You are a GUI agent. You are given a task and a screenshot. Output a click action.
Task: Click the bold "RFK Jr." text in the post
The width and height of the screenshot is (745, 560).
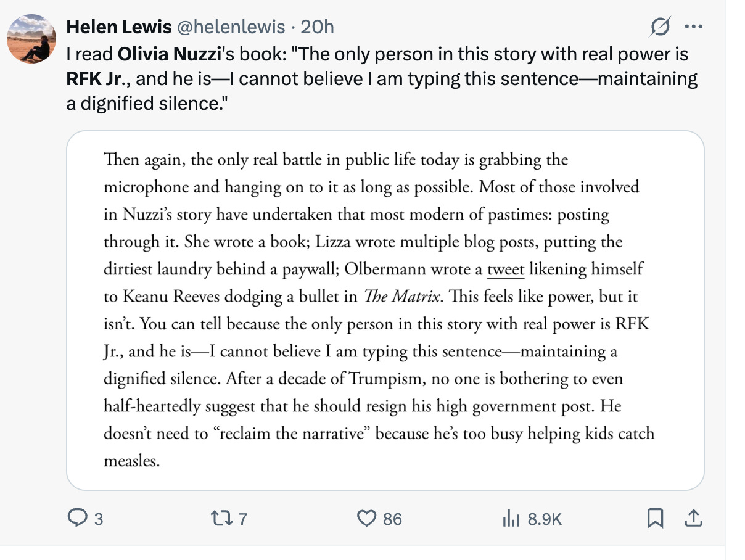pos(93,79)
